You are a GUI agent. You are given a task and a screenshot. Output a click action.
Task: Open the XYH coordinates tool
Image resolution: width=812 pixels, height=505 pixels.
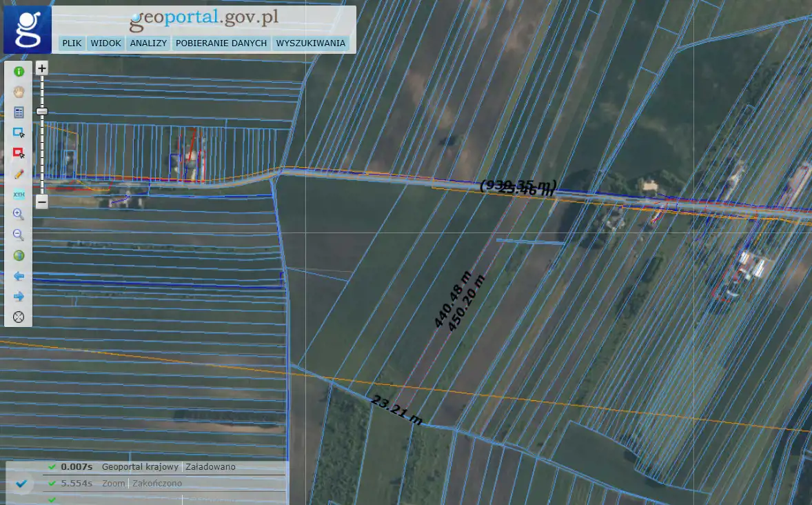(x=19, y=195)
